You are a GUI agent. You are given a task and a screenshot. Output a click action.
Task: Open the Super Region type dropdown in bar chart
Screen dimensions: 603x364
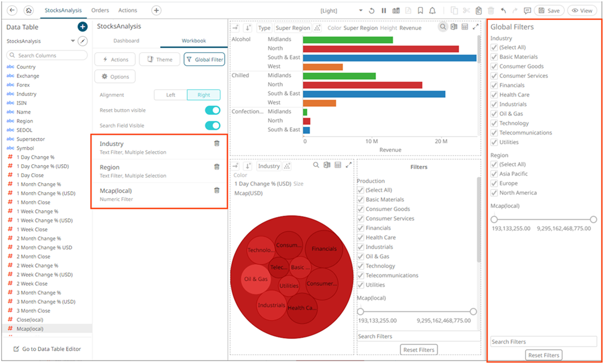293,28
